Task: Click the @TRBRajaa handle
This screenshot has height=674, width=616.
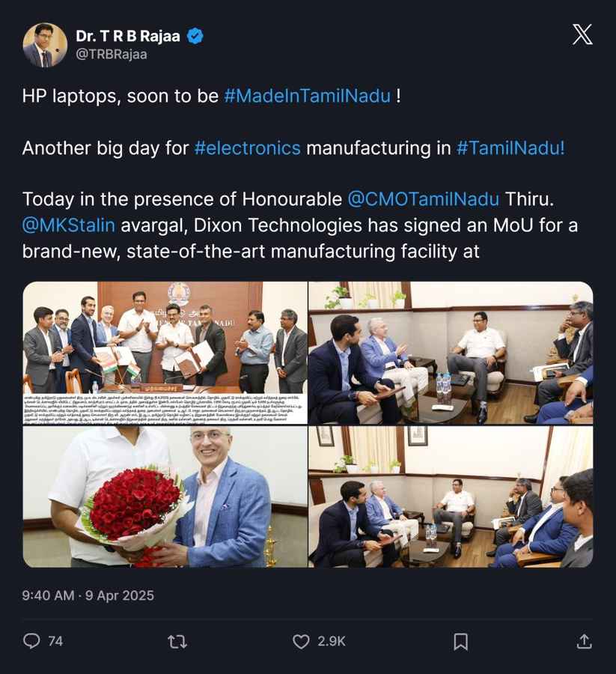Action: coord(111,54)
